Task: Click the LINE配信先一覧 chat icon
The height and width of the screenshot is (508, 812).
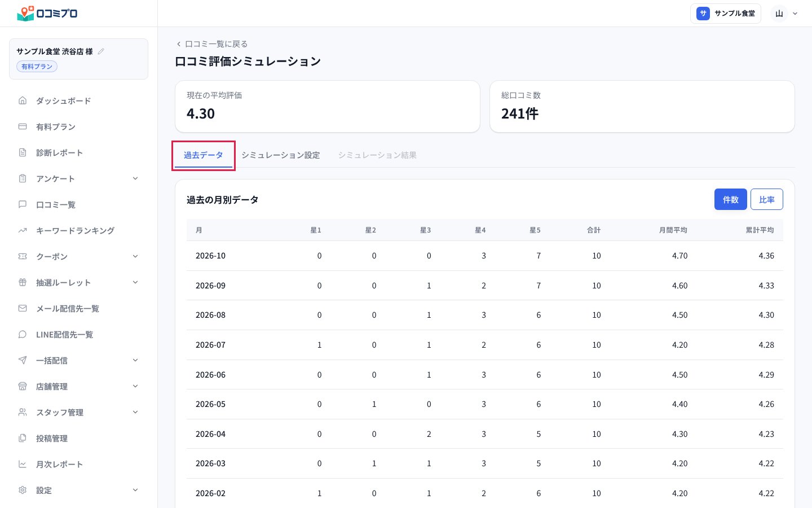Action: click(x=23, y=334)
